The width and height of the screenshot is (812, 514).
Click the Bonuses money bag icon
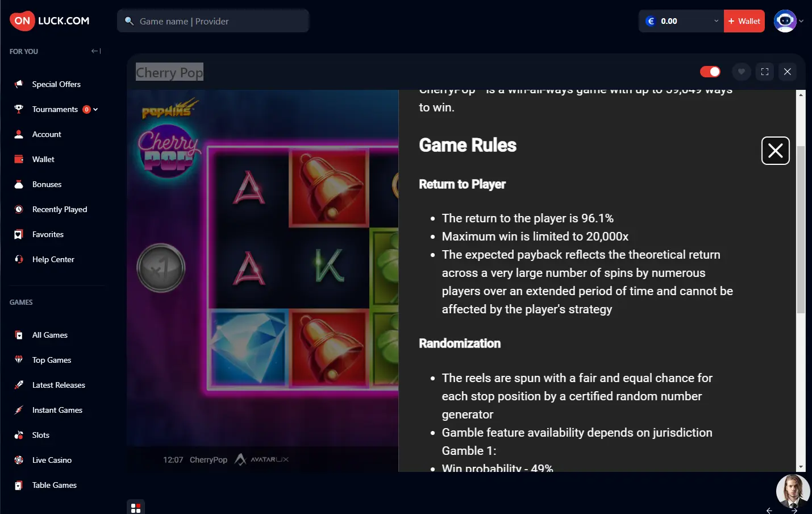tap(19, 184)
